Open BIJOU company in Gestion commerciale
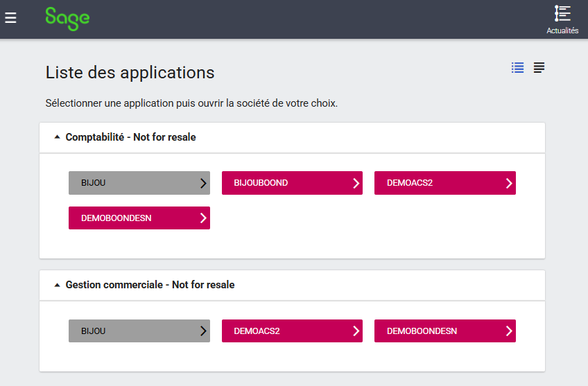This screenshot has height=386, width=588. point(132,331)
